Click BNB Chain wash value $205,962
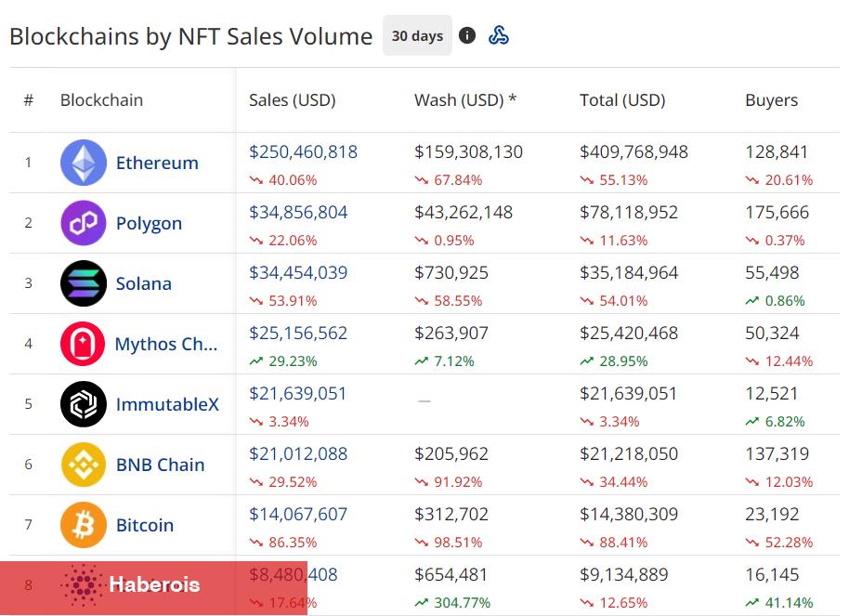Image resolution: width=849 pixels, height=616 pixels. (451, 453)
